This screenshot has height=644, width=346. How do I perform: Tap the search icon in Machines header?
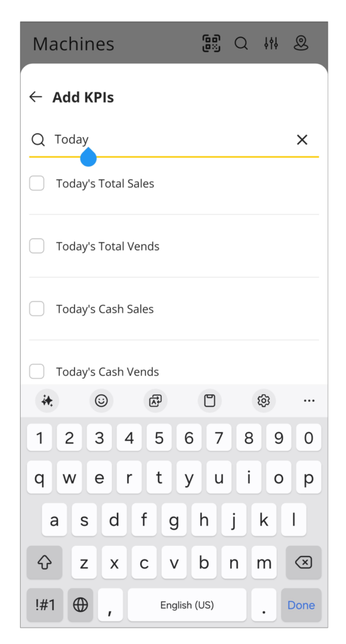(x=241, y=43)
